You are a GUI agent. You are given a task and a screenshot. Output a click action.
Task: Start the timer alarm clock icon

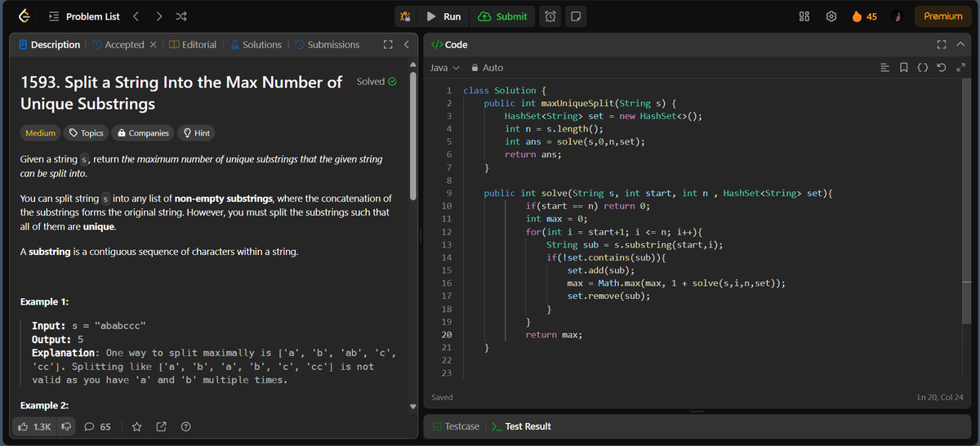(551, 16)
